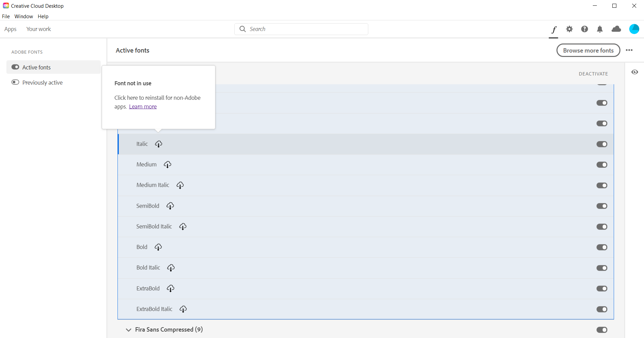Open the settings gear icon

point(569,29)
